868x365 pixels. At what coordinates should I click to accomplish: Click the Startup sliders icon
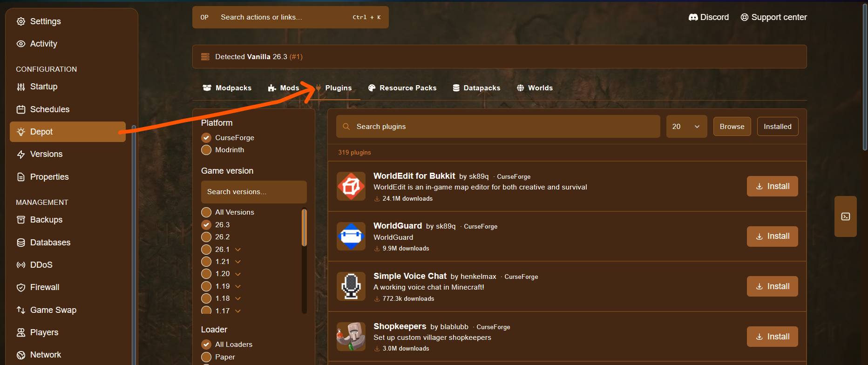pyautogui.click(x=21, y=87)
